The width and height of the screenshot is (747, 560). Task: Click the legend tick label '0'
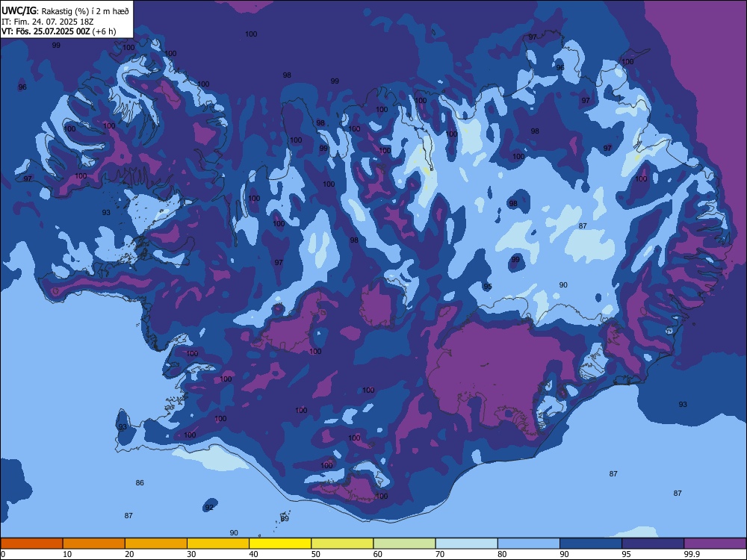pyautogui.click(x=3, y=554)
